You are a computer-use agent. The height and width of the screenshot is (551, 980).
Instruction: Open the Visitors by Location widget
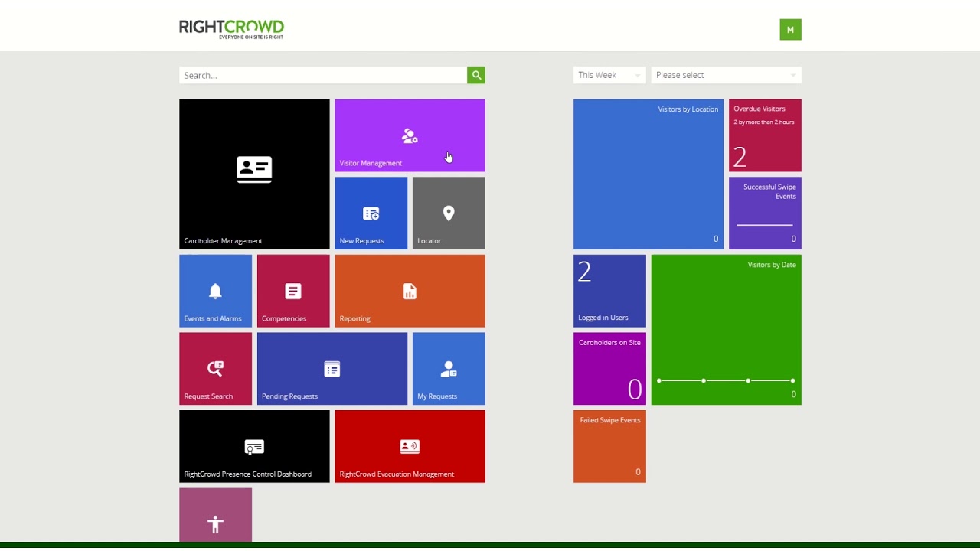click(648, 174)
